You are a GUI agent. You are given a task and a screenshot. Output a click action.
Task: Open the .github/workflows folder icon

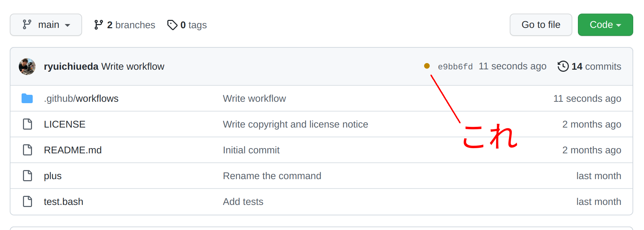pos(27,98)
